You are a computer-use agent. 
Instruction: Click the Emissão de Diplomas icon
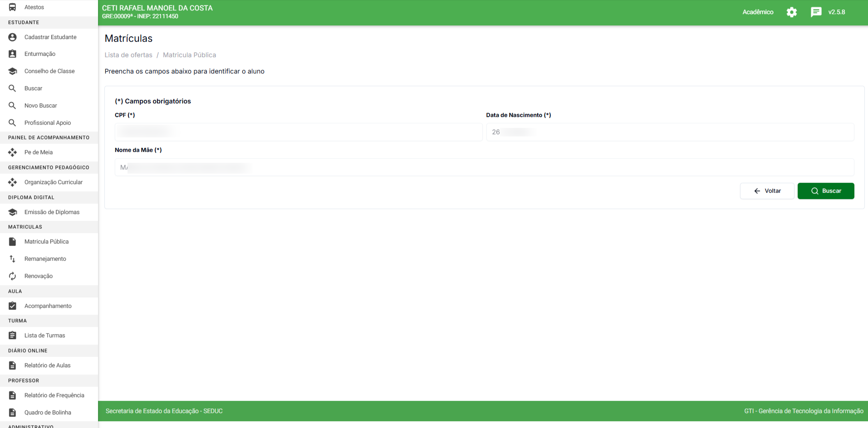tap(13, 212)
